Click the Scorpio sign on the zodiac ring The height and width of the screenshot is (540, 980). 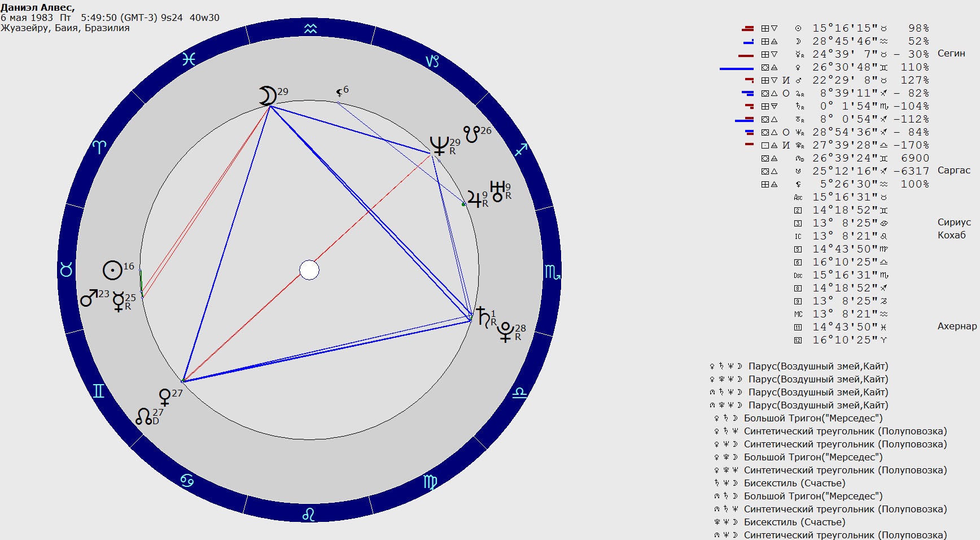click(552, 272)
